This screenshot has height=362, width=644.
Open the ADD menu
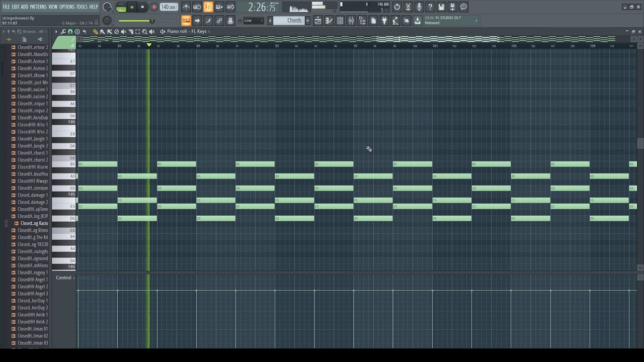point(25,7)
